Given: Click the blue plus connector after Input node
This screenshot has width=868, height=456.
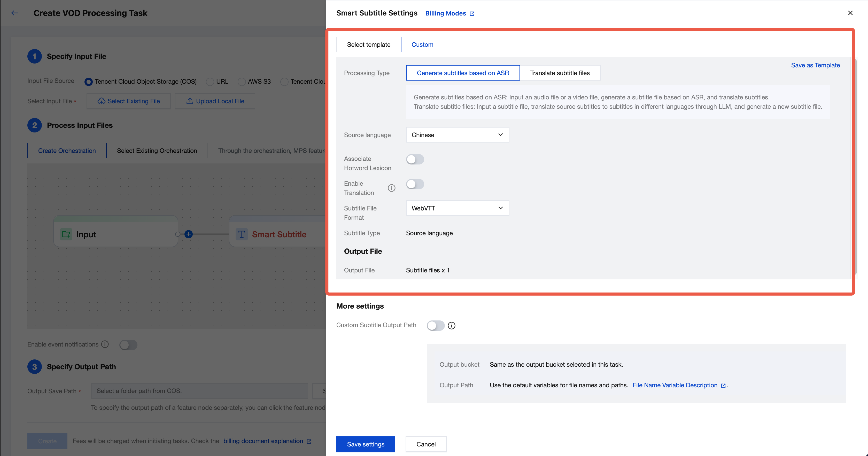Looking at the screenshot, I should coord(189,234).
